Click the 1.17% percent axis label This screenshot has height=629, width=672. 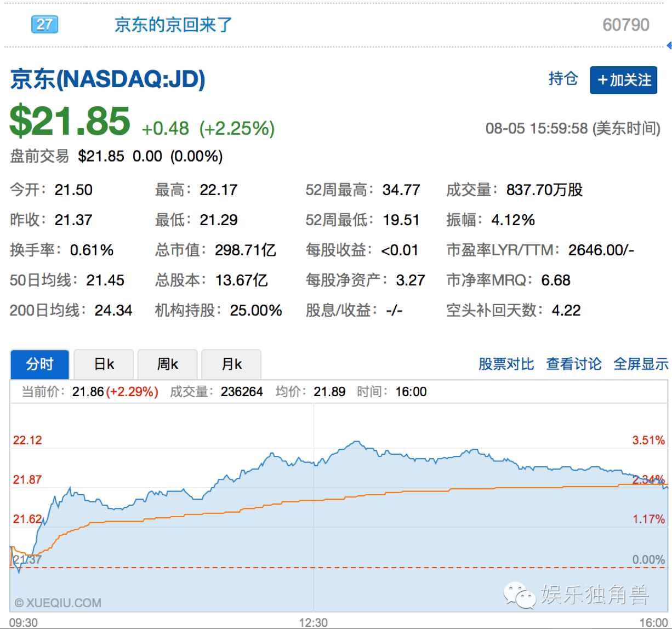648,519
